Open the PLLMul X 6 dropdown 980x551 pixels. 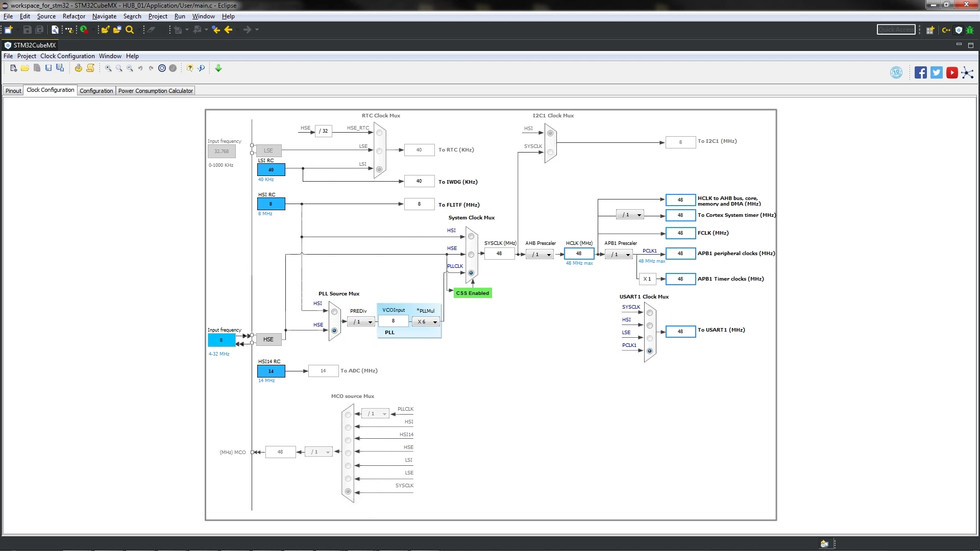coord(426,322)
